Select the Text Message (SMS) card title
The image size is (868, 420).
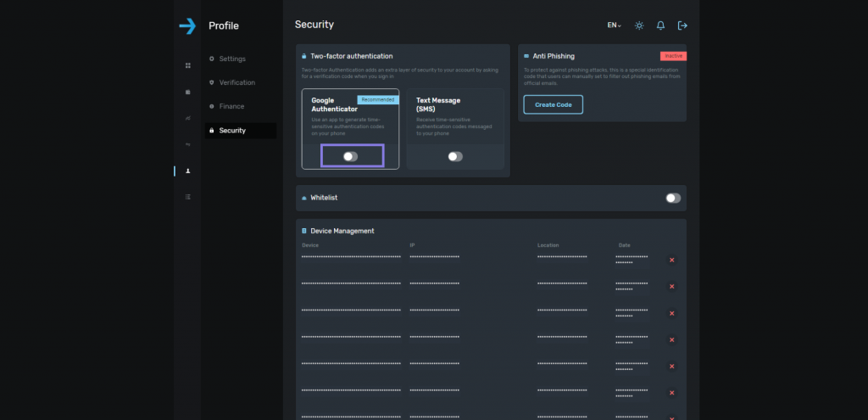pyautogui.click(x=438, y=104)
